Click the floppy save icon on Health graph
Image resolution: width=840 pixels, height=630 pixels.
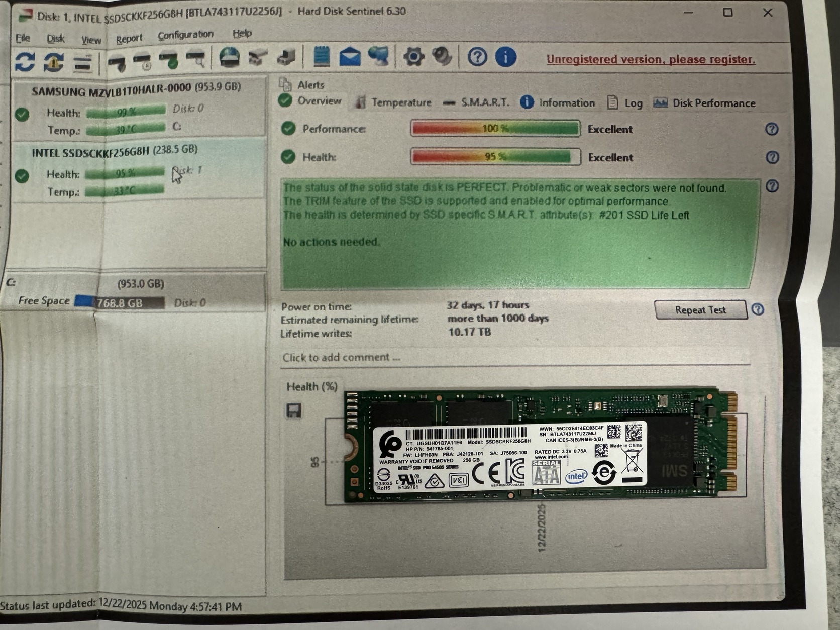tap(294, 410)
